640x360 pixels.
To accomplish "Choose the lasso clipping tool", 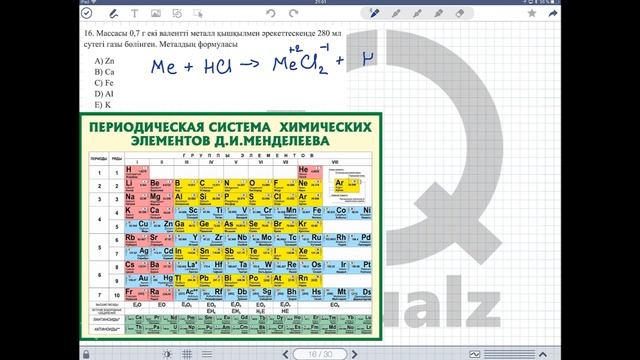I will point(177,13).
